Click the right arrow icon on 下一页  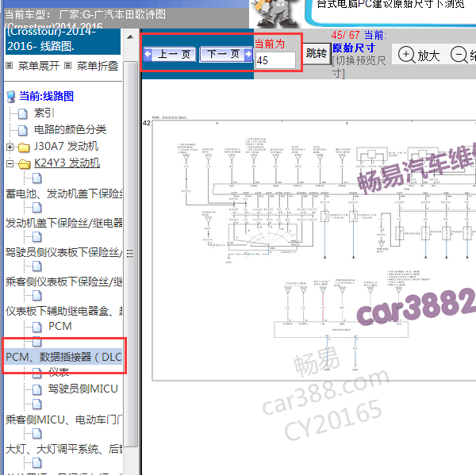click(248, 55)
